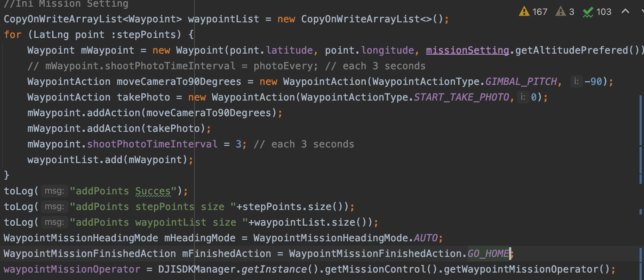Go to previous highlighted problem with the up arrow
644x280 pixels.
point(625,11)
